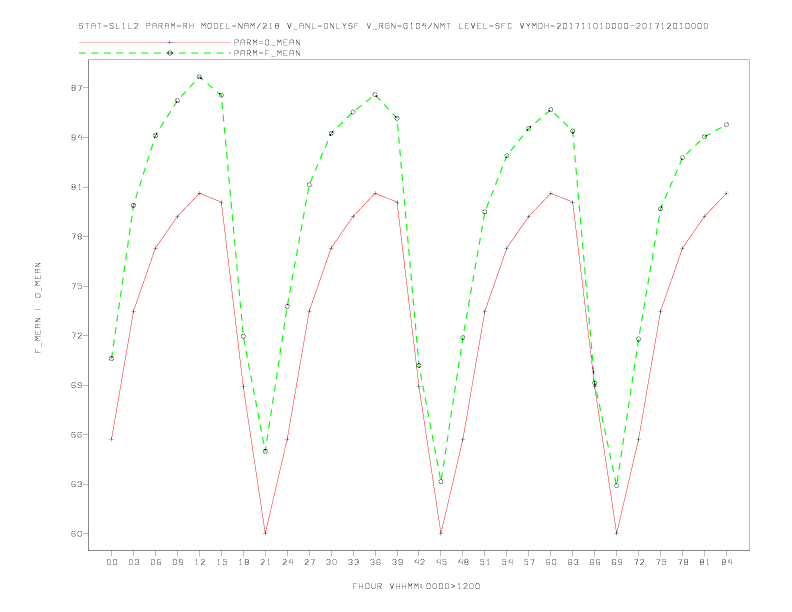792x612 pixels.
Task: Click the green F_MEAN circle marker at hour 12
Action: [200, 77]
